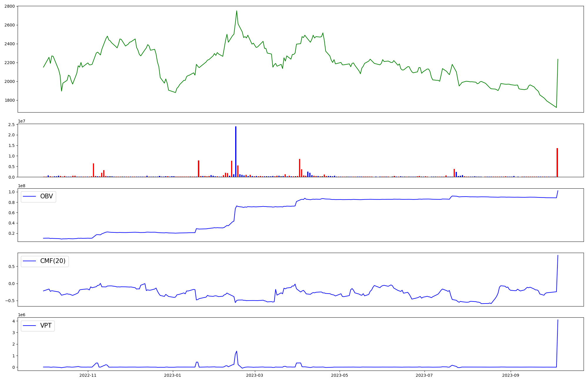The width and height of the screenshot is (588, 382).
Task: Click the tall red volume bar at far right
Action: click(557, 163)
